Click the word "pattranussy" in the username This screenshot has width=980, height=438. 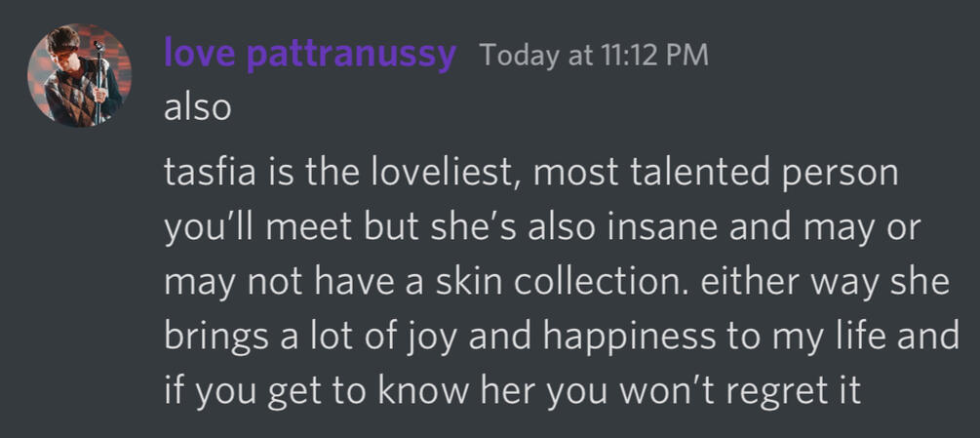350,53
